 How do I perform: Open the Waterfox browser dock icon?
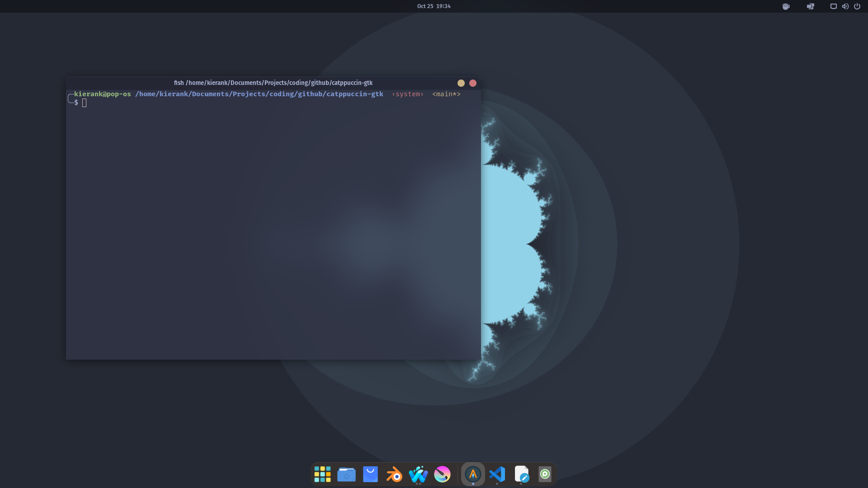418,474
